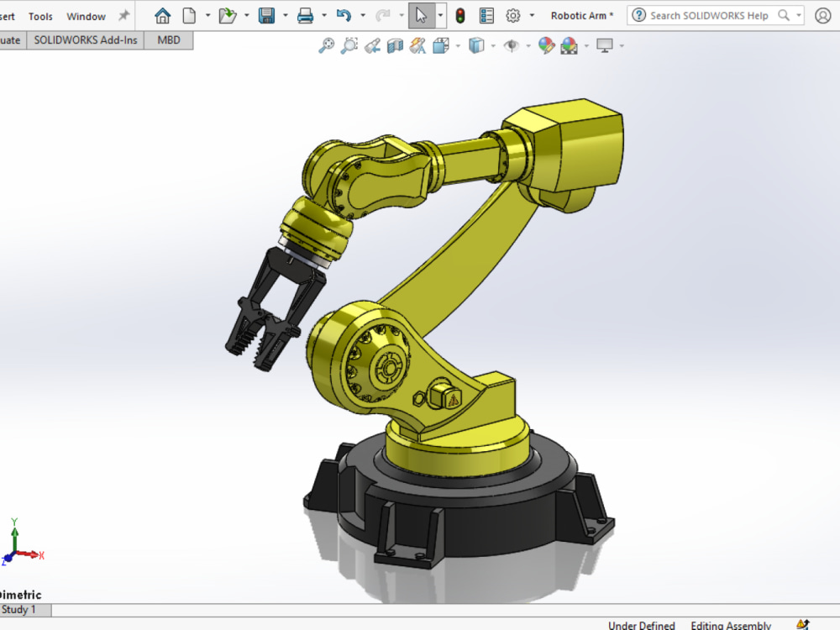Open the Tools menu

coord(40,17)
